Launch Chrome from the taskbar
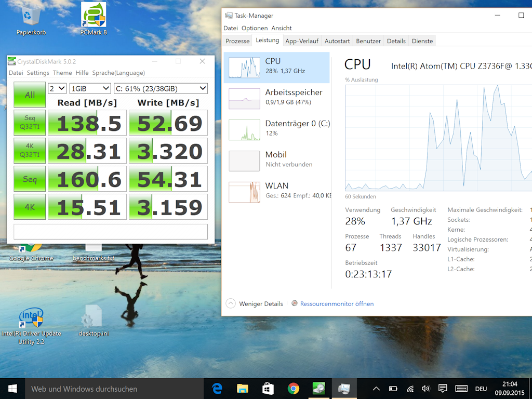 [x=293, y=389]
